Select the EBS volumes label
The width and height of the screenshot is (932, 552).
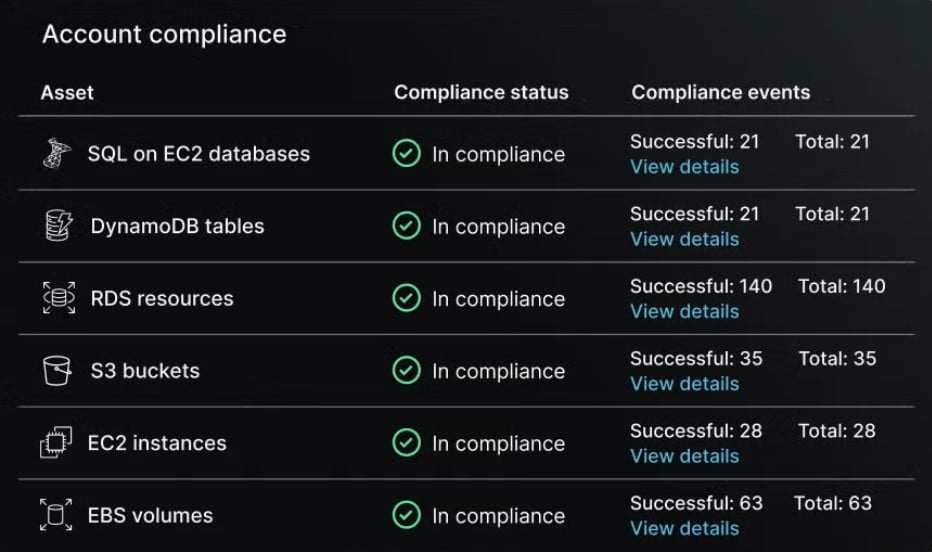pos(150,515)
